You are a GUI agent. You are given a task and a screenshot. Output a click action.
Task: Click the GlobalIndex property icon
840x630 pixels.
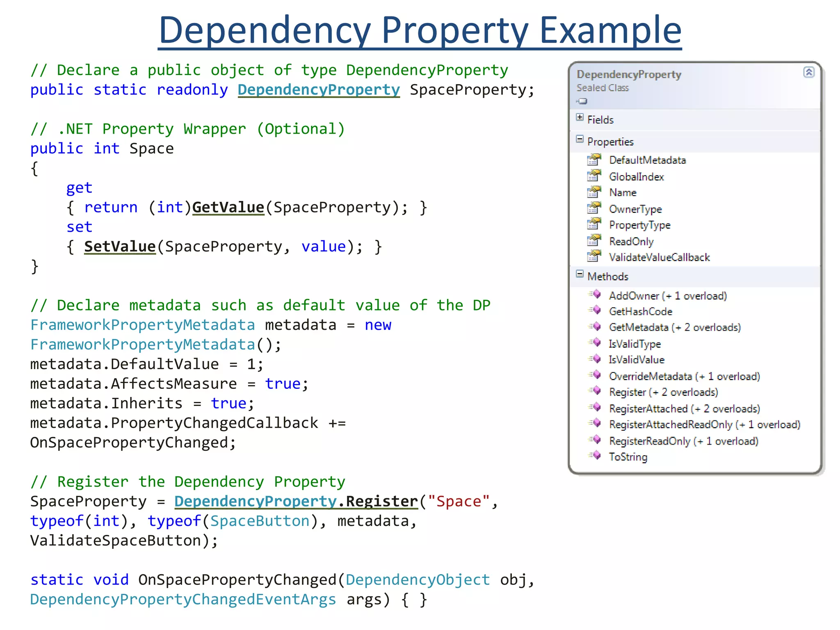click(x=593, y=176)
